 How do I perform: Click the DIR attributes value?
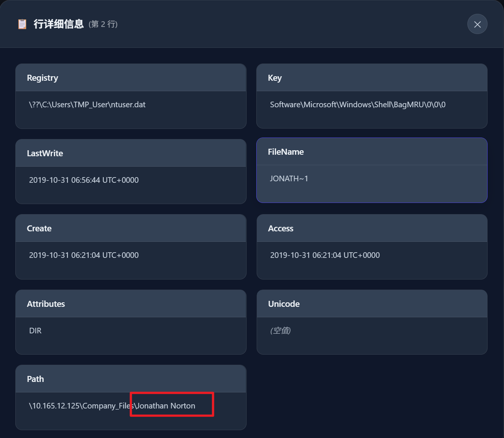coord(35,331)
